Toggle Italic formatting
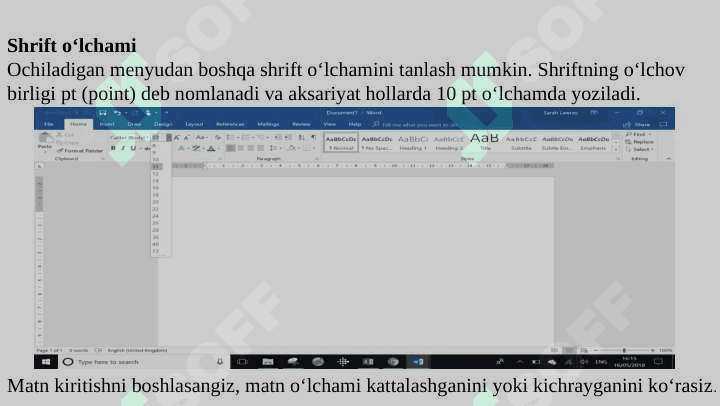Viewport: 720px width, 406px height. click(x=123, y=148)
